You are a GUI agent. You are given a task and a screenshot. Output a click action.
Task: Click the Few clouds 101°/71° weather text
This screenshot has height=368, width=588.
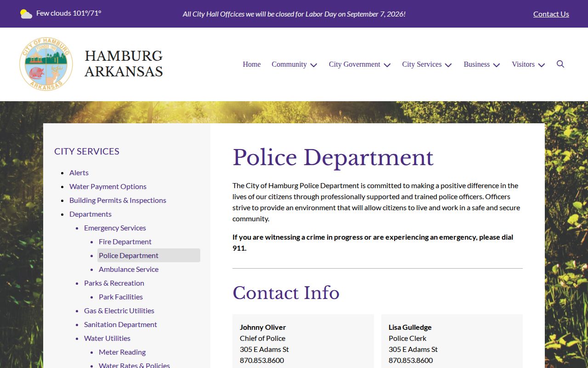pyautogui.click(x=69, y=13)
